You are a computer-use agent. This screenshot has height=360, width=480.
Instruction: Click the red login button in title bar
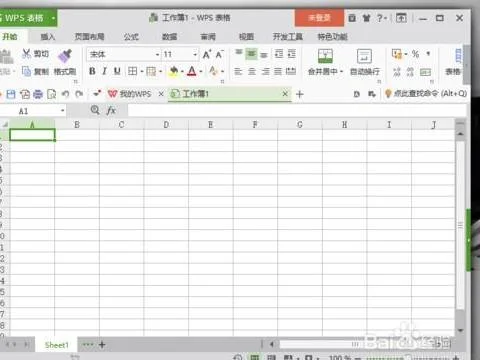319,18
